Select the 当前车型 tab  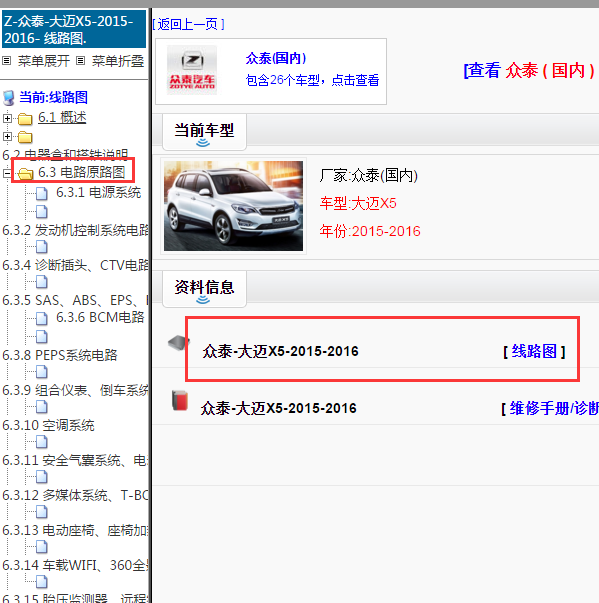pos(204,132)
